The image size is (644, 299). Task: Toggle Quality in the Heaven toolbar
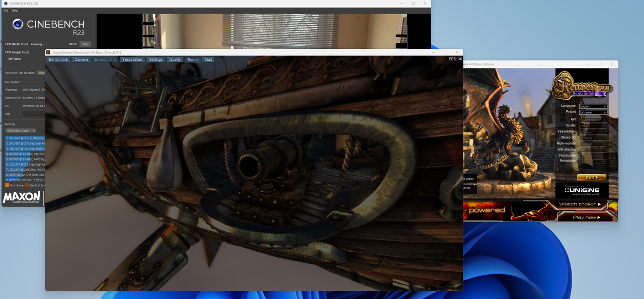[175, 59]
